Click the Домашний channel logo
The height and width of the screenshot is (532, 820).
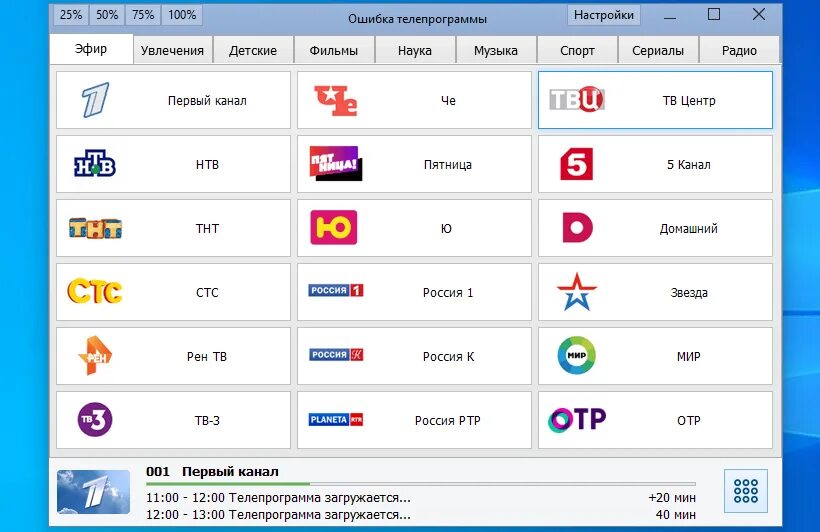coord(577,228)
